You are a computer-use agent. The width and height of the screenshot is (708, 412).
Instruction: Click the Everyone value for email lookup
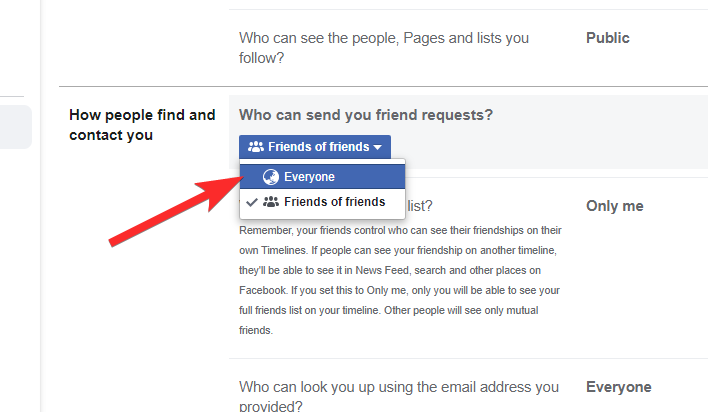[618, 387]
